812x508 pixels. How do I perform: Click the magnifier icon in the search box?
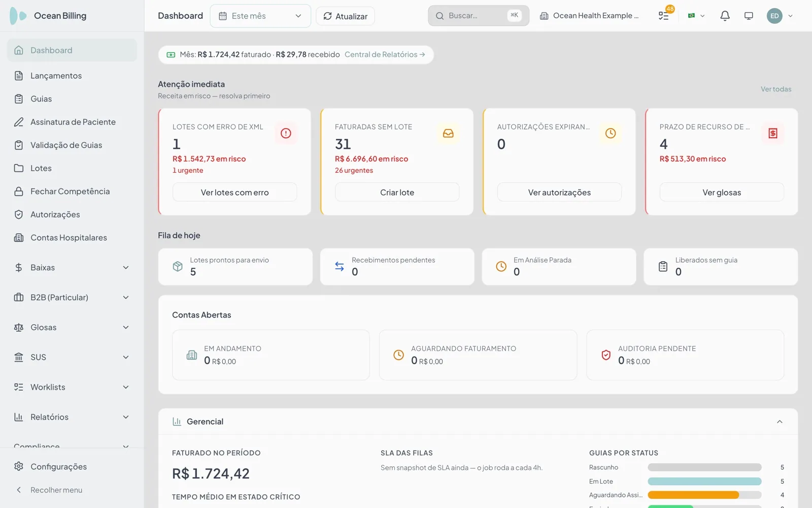[440, 16]
